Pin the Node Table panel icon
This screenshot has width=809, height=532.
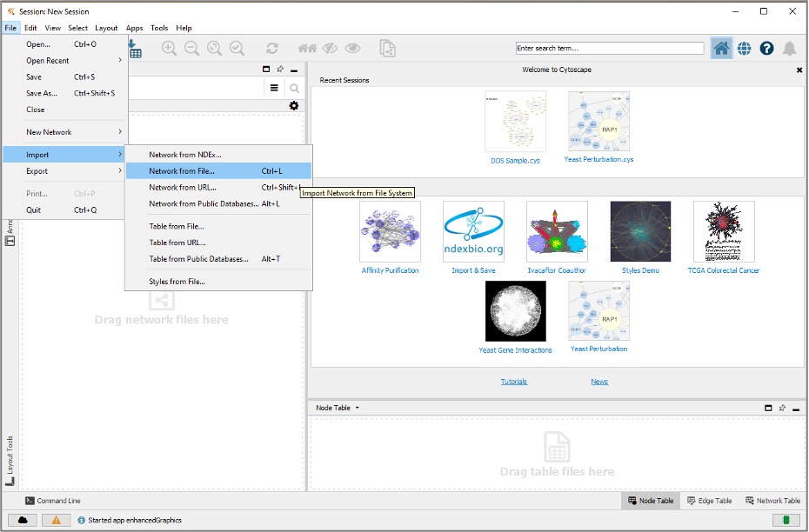(x=782, y=408)
